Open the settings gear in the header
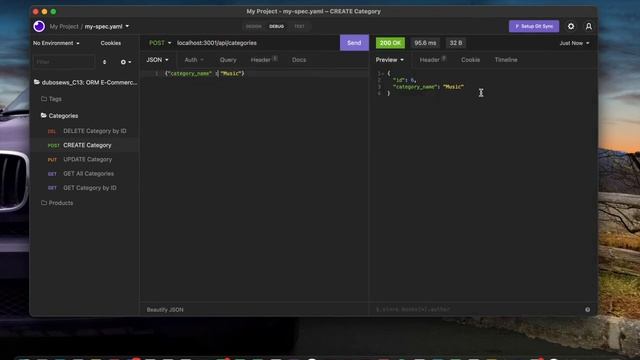 571,26
